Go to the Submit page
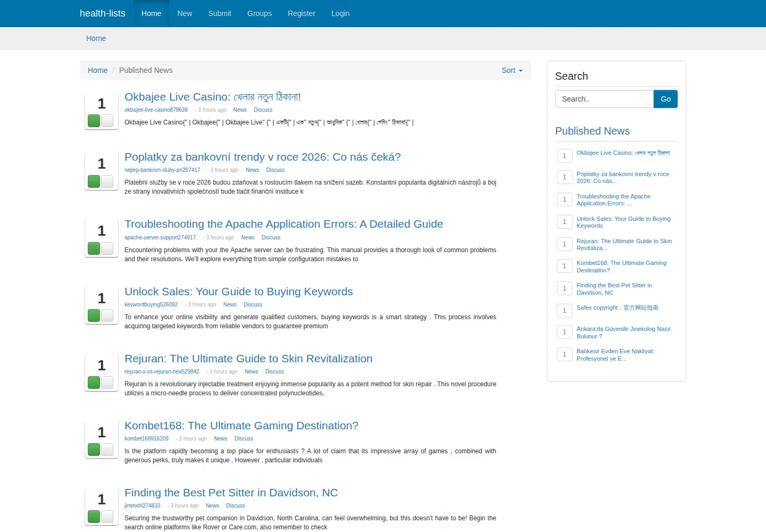Screen dimensions: 766x532 220,13
